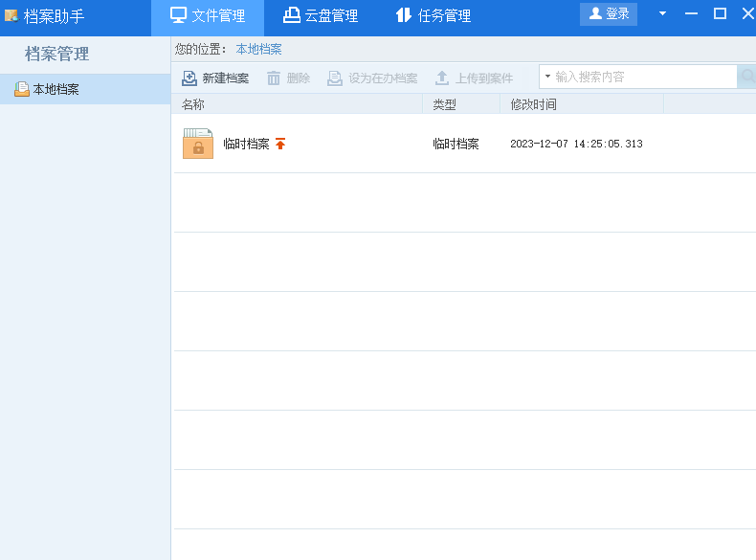Click the 临时档案 type cell
Image resolution: width=756 pixels, height=560 pixels.
pyautogui.click(x=456, y=144)
